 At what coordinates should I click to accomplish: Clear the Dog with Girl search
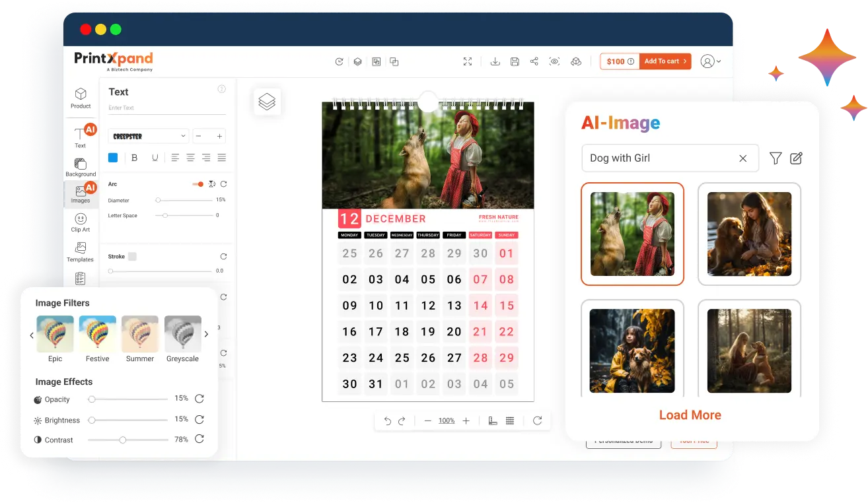click(x=742, y=158)
